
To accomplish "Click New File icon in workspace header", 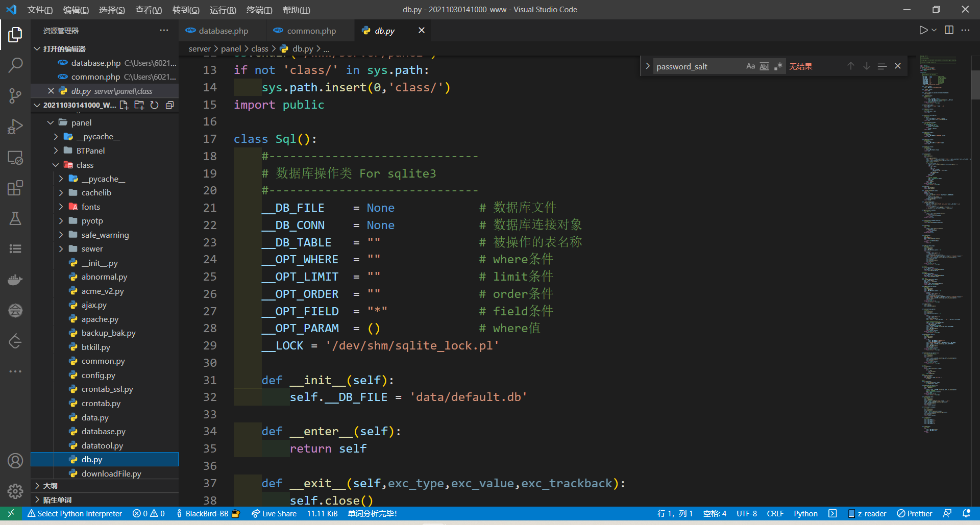I will pos(124,105).
